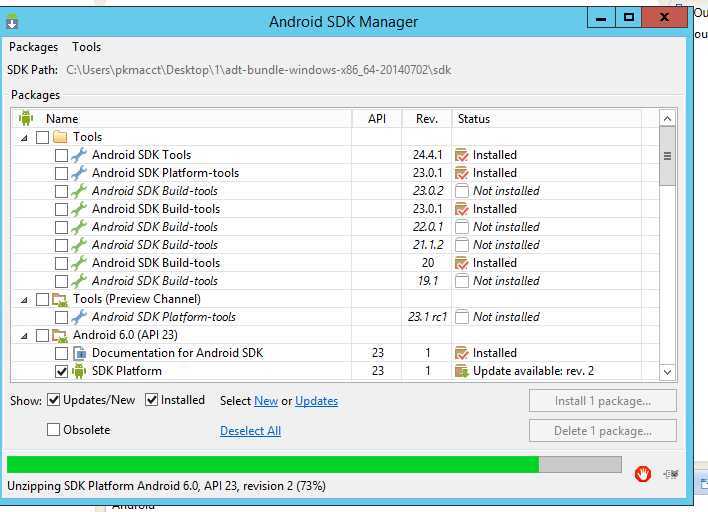
Task: Click the Android 6.0 (API 23) folder icon
Action: pos(60,335)
